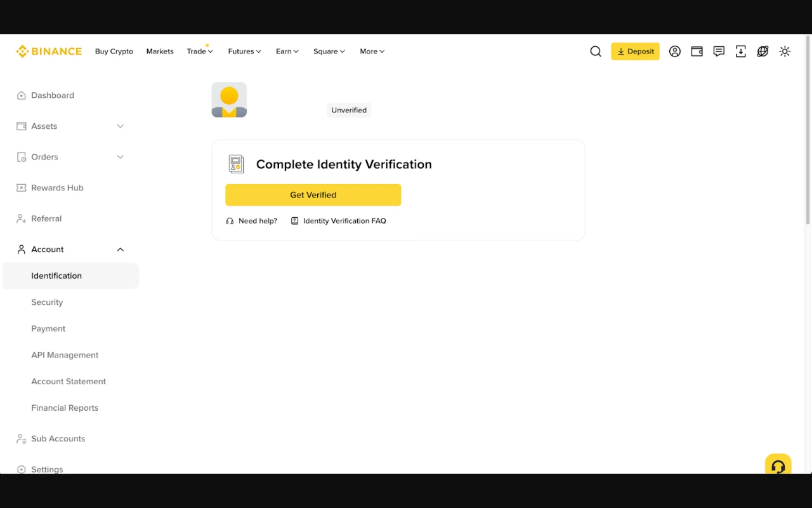Image resolution: width=812 pixels, height=508 pixels.
Task: Open the Markets page
Action: point(160,51)
